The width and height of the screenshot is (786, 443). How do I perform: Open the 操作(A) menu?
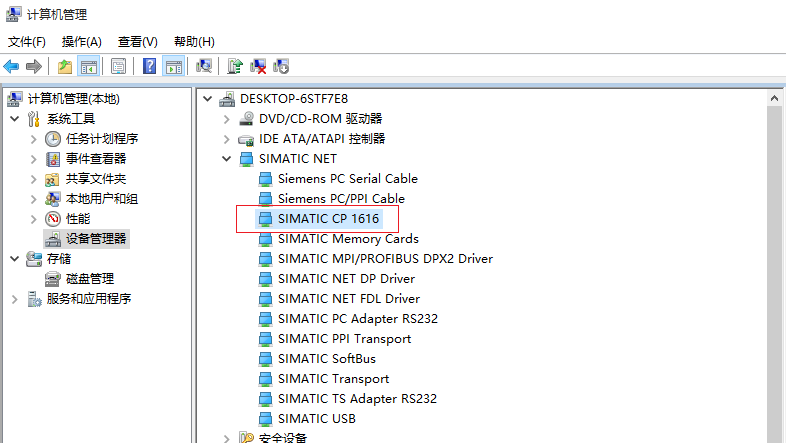point(81,42)
